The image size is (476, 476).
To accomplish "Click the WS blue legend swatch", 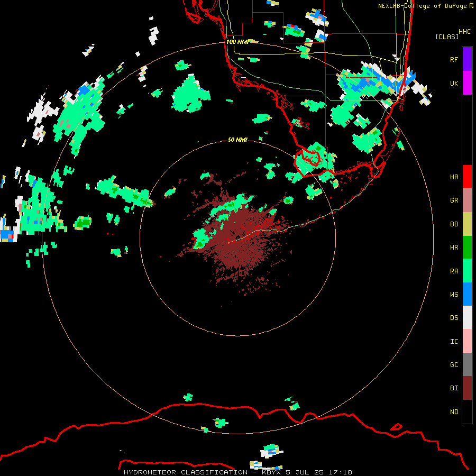I will click(x=467, y=294).
